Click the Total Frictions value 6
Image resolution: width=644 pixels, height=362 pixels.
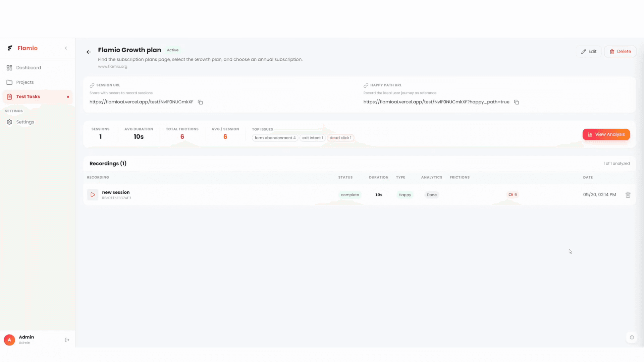(182, 137)
